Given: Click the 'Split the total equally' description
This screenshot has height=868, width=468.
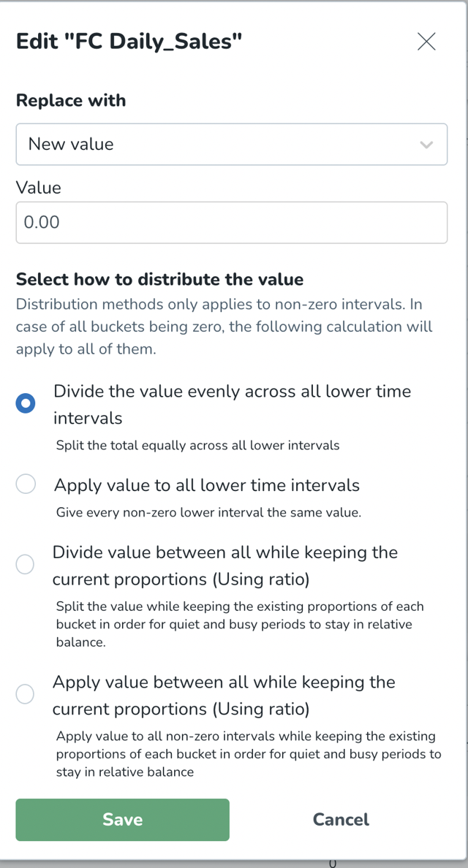Looking at the screenshot, I should [x=197, y=444].
